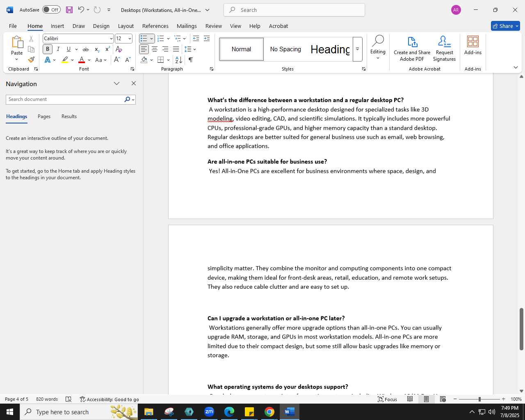525x420 pixels.
Task: Click 820 words count
Action: point(47,399)
